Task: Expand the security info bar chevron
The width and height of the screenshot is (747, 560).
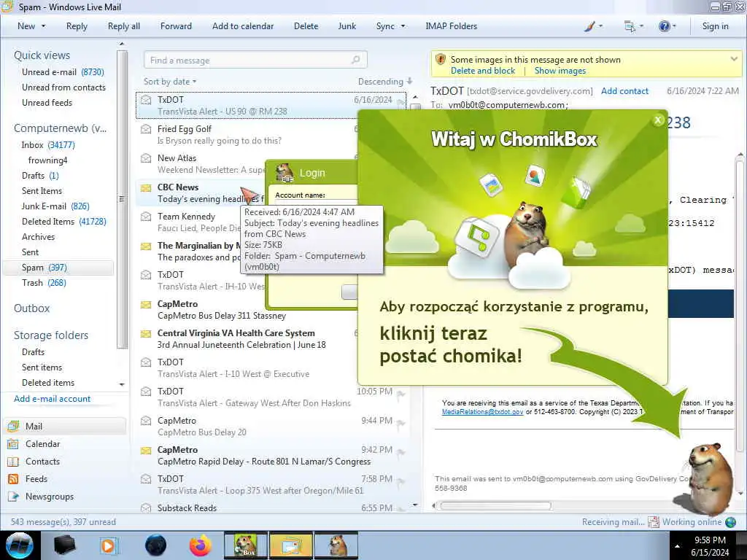Action: (734, 59)
